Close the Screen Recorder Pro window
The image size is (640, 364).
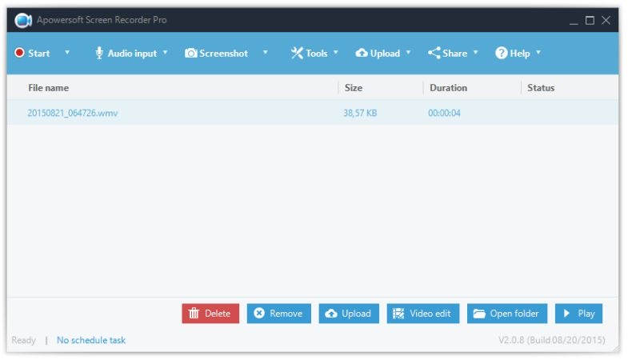(x=606, y=21)
